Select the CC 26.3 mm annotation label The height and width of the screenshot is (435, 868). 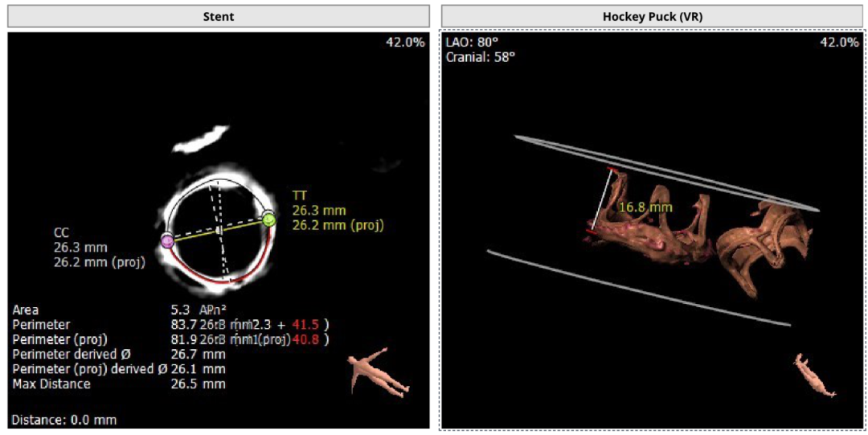80,247
